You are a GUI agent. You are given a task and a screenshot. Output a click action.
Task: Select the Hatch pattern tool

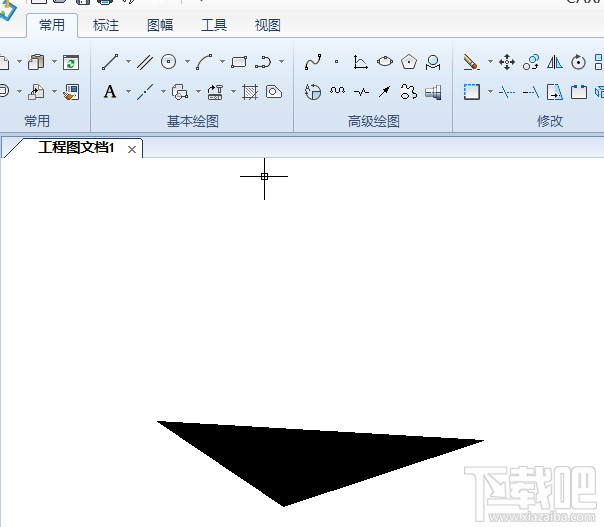pyautogui.click(x=250, y=92)
